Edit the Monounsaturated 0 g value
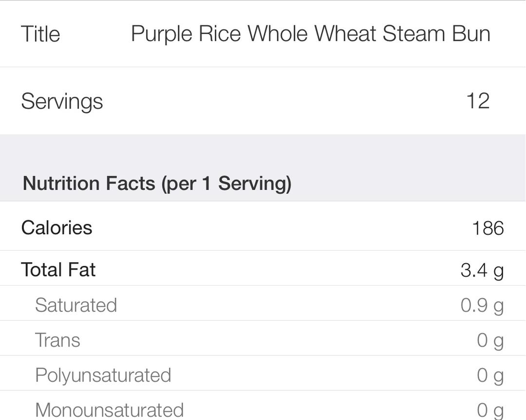This screenshot has height=420, width=526. pos(490,409)
